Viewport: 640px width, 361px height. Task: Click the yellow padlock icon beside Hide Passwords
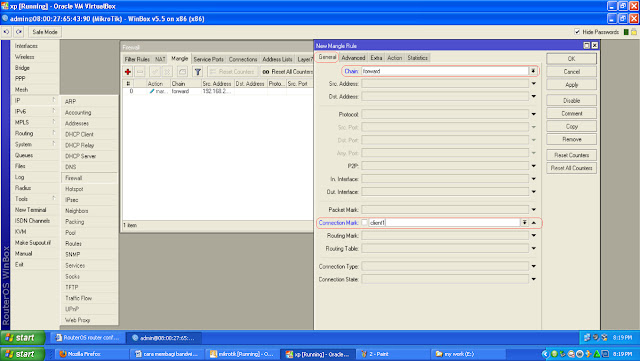point(634,32)
